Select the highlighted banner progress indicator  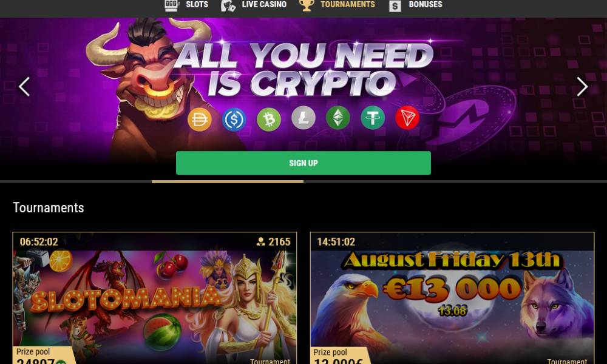(x=228, y=181)
